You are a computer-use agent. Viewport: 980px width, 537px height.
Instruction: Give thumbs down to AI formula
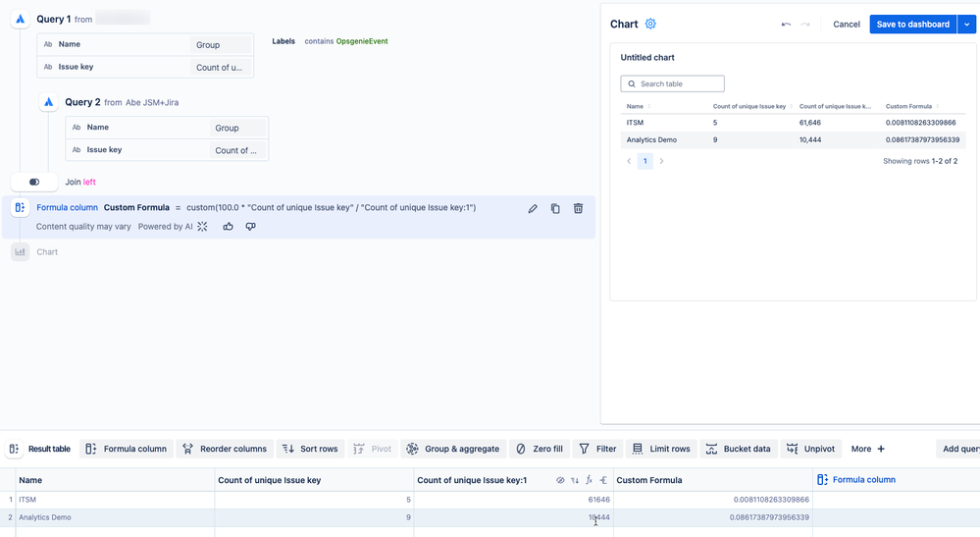pos(250,227)
